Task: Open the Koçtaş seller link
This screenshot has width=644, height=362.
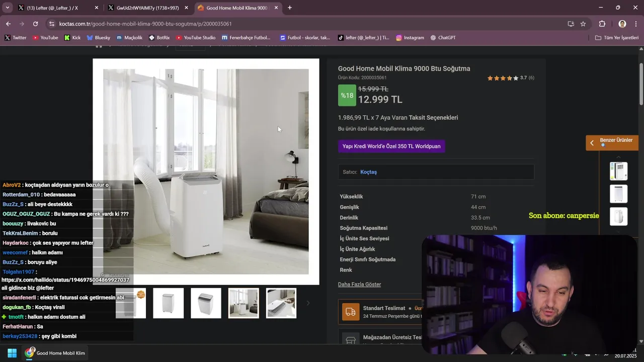Action: click(x=368, y=172)
